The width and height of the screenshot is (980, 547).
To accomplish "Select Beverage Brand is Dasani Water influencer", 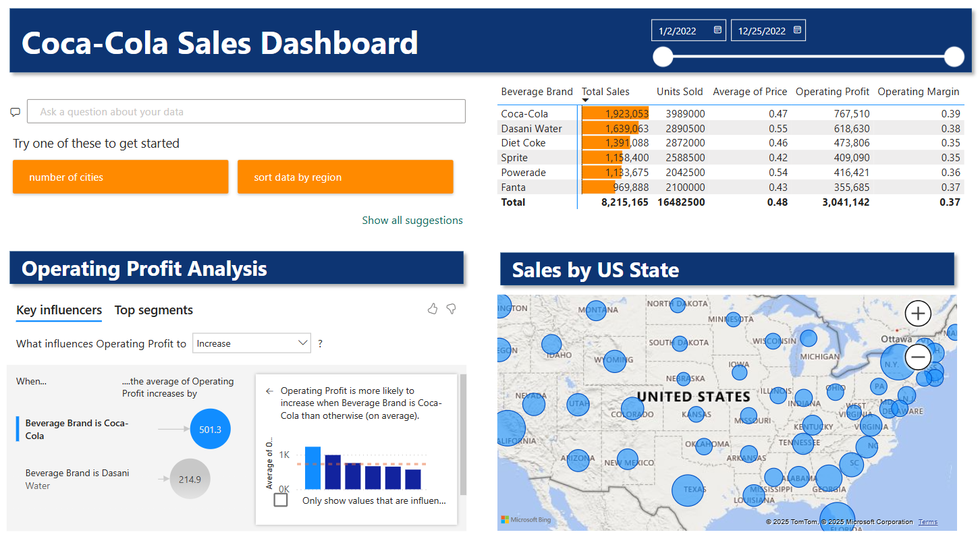I will (78, 480).
